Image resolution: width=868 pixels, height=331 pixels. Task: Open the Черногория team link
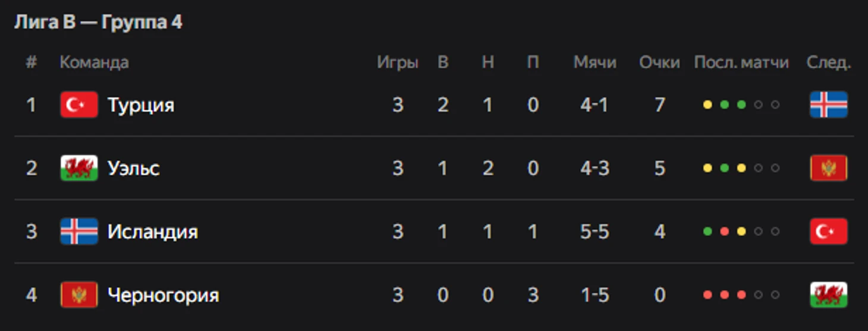163,295
